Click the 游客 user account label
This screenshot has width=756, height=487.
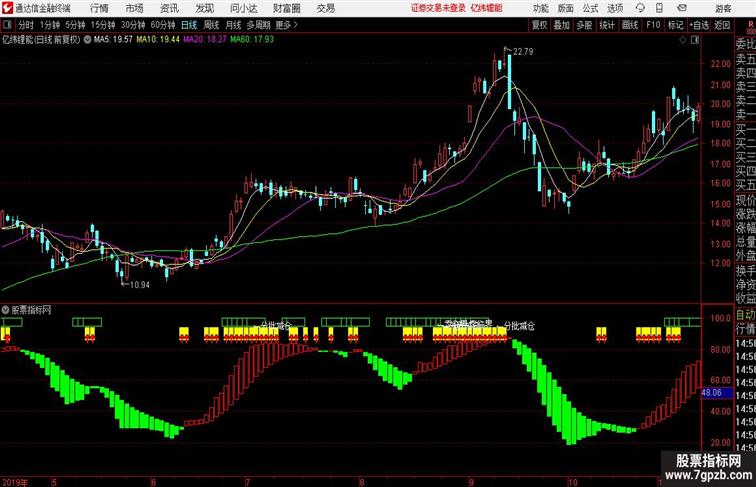point(723,8)
